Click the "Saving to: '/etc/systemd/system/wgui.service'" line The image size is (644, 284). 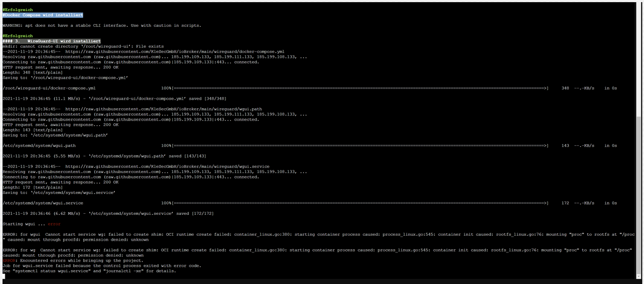(x=58, y=192)
